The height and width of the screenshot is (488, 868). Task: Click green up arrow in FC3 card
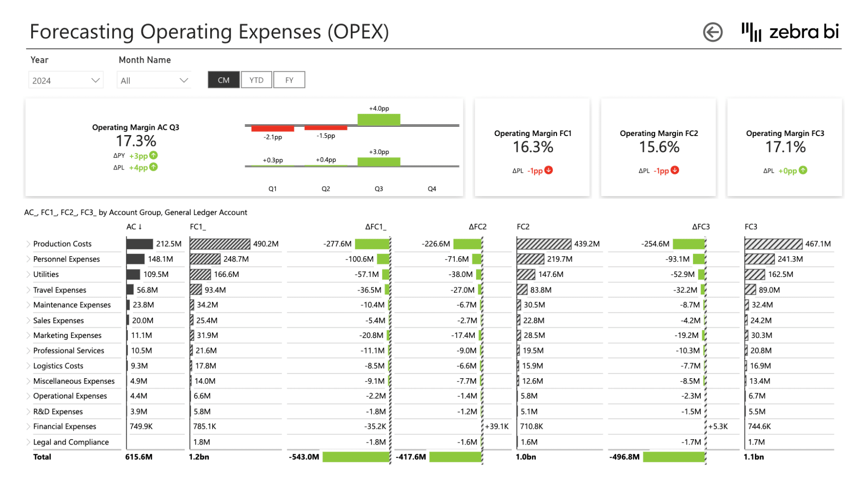[x=803, y=170]
